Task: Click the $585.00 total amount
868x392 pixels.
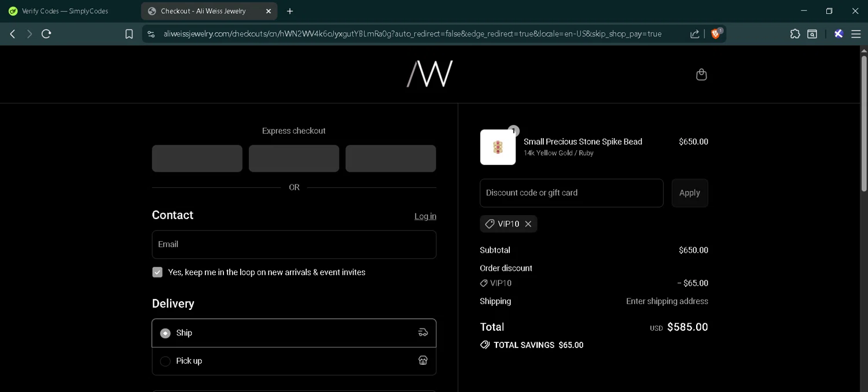Action: [687, 327]
